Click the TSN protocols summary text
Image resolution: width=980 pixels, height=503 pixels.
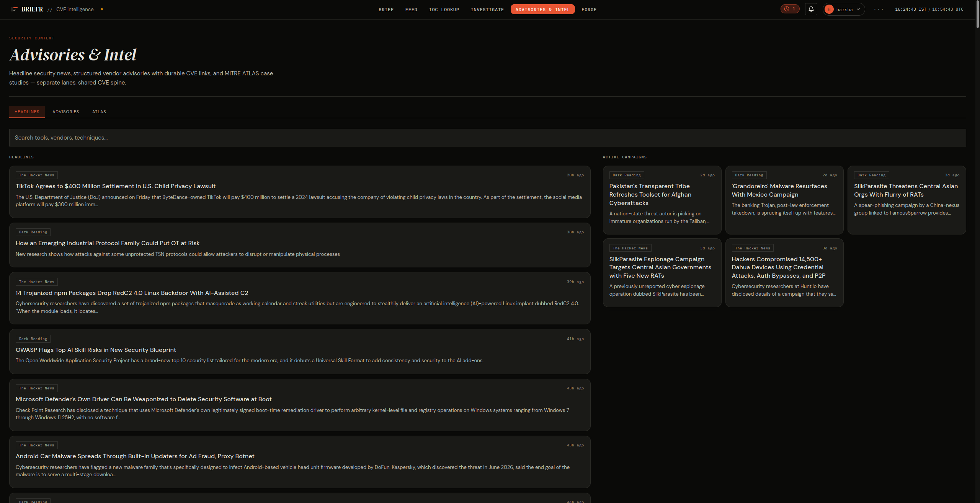coord(178,254)
